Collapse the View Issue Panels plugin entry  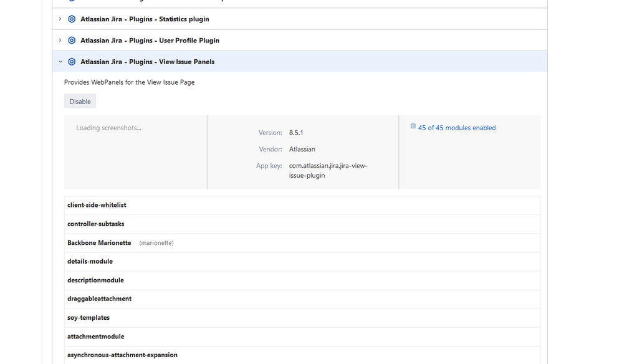[60, 61]
